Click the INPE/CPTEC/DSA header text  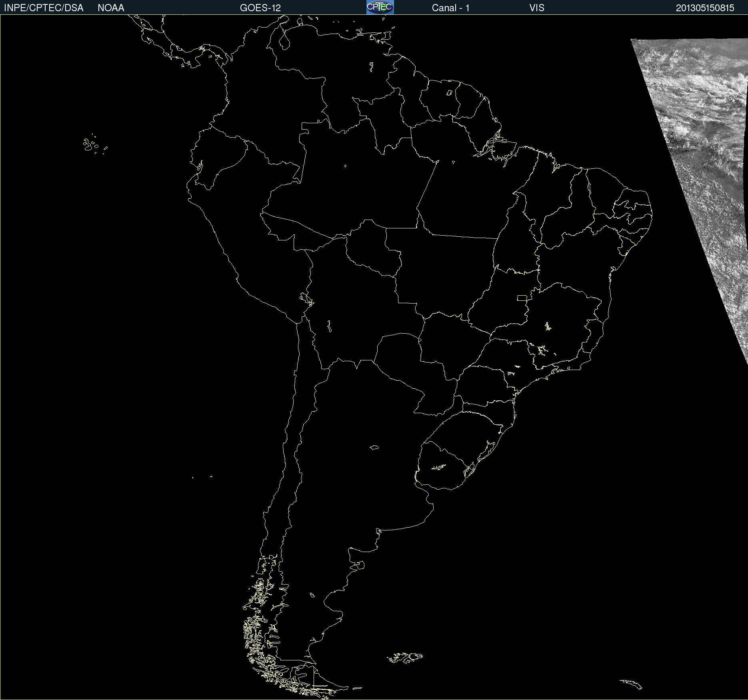click(x=44, y=8)
